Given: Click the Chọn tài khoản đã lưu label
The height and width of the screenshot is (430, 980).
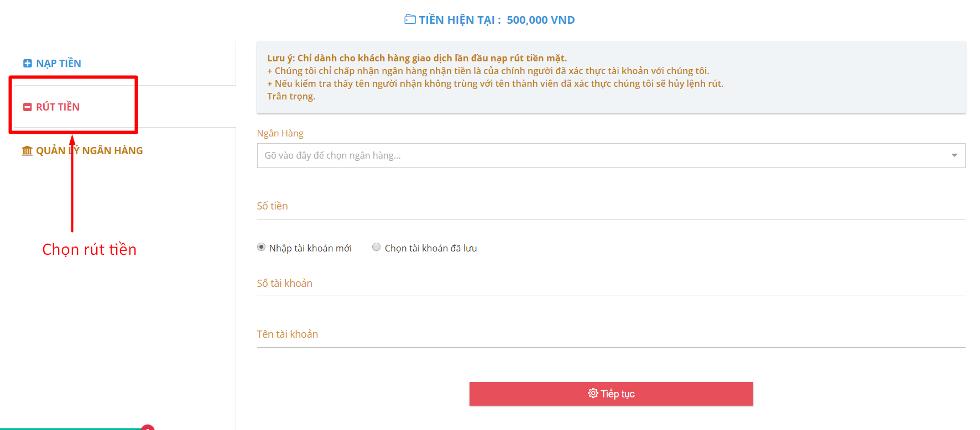Looking at the screenshot, I should coord(431,248).
